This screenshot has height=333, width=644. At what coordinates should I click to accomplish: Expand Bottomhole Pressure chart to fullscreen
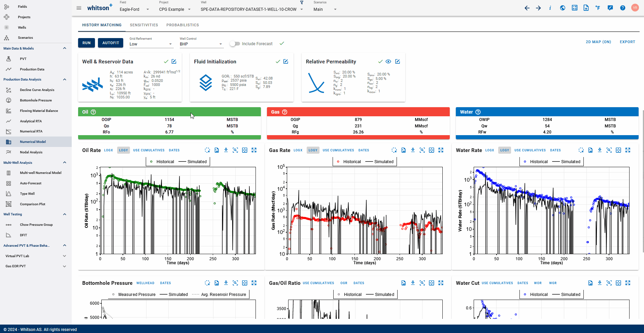pos(254,283)
